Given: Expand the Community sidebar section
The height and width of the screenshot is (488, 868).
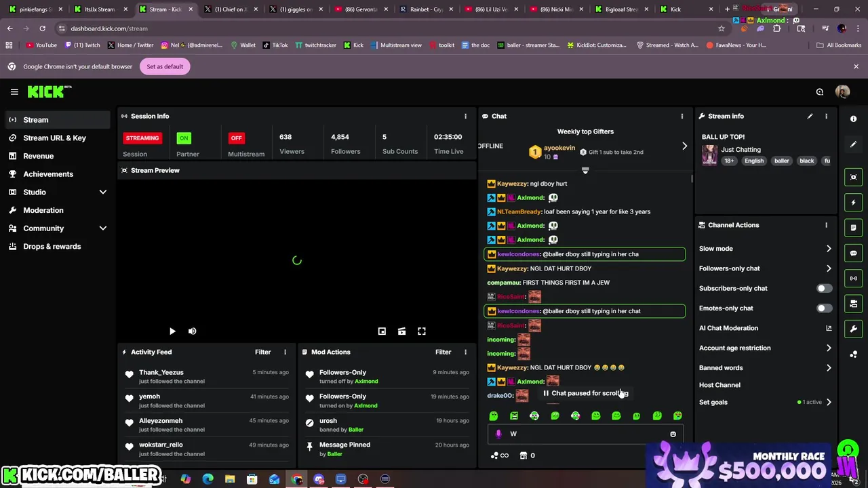Looking at the screenshot, I should point(103,228).
